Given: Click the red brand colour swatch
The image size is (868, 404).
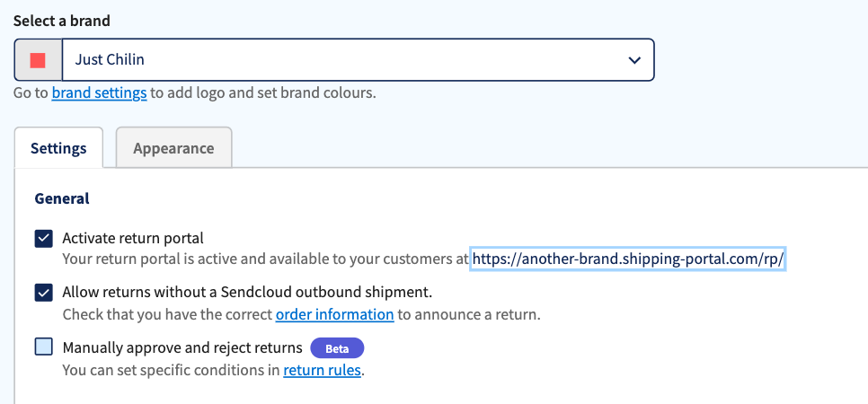Looking at the screenshot, I should pos(38,60).
